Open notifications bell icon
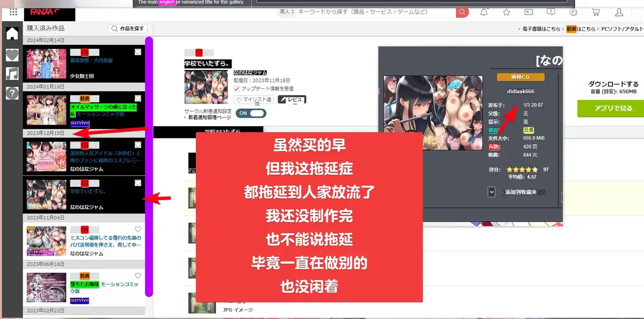The width and height of the screenshot is (644, 319). pos(484,12)
